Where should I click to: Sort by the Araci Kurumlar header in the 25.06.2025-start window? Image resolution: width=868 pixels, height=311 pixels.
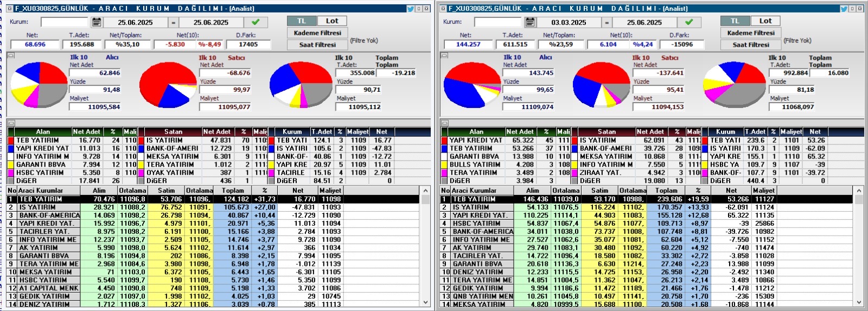[x=48, y=191]
